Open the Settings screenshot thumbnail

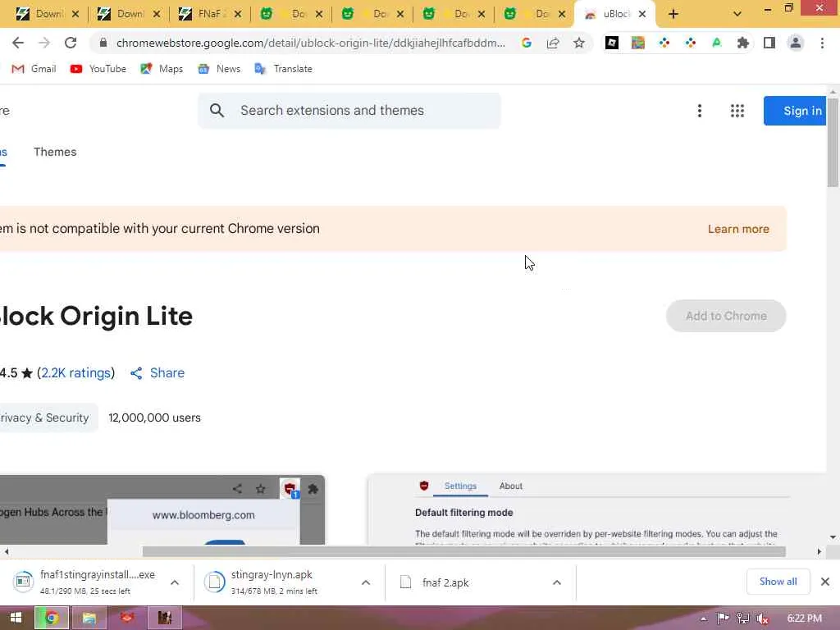coord(597,509)
